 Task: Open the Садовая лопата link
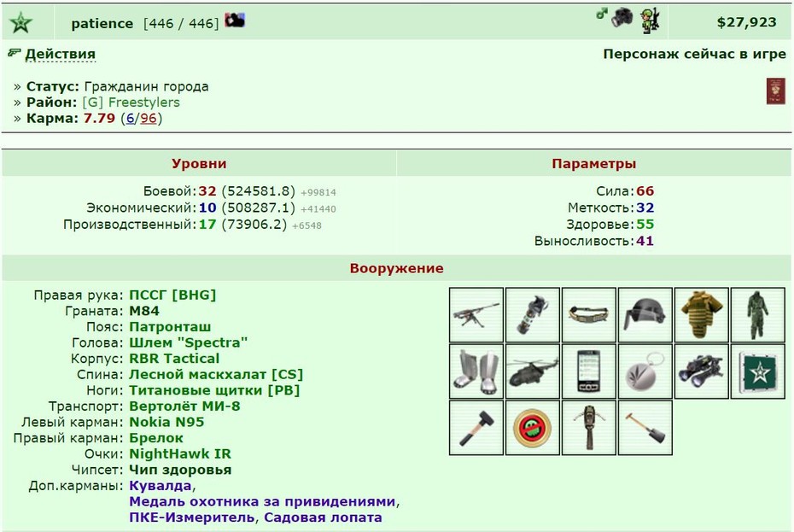(323, 517)
